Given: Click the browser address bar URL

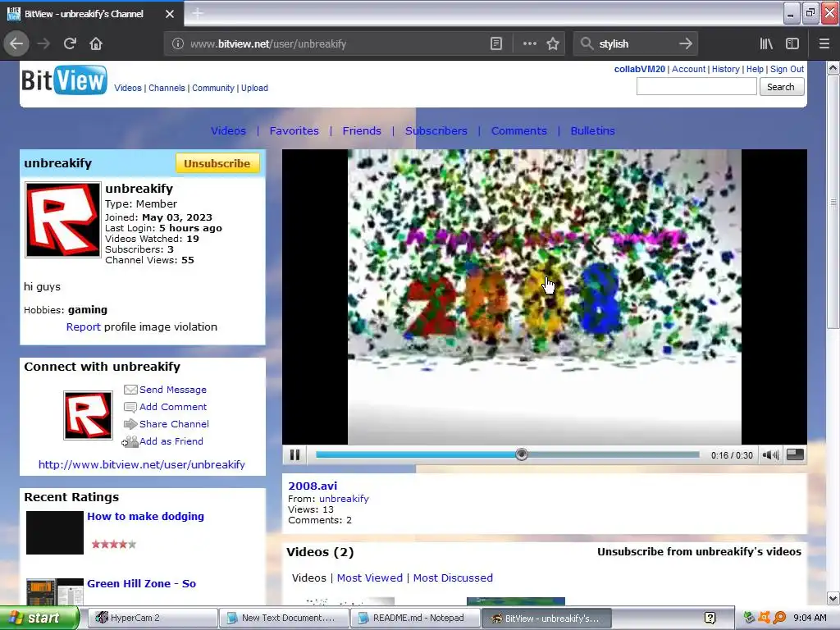Looking at the screenshot, I should (x=268, y=44).
